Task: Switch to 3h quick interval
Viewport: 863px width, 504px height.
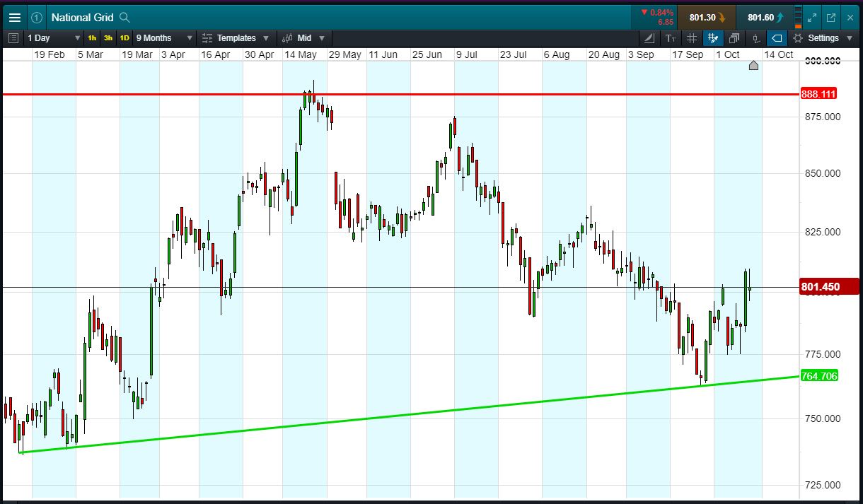Action: [x=108, y=38]
